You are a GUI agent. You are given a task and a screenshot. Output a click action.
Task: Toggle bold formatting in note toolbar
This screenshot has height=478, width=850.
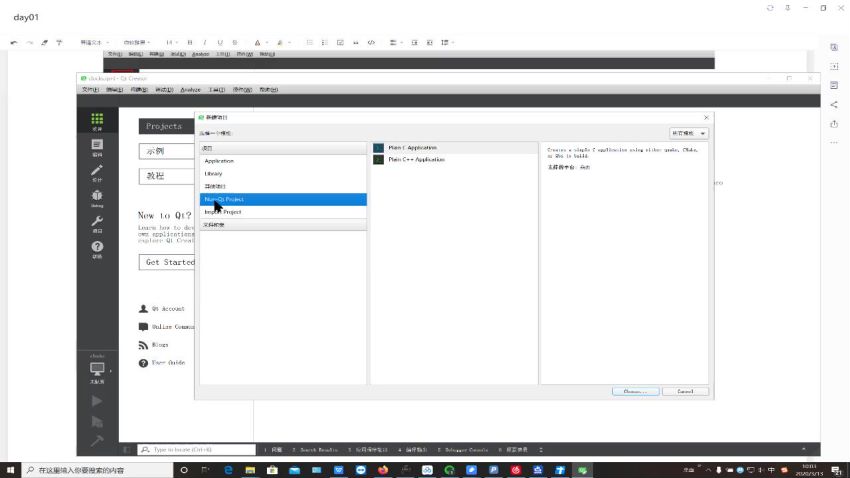190,42
